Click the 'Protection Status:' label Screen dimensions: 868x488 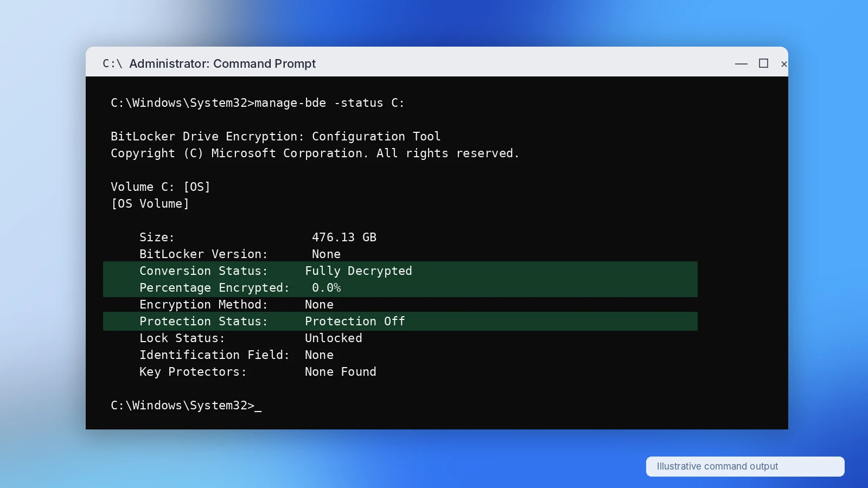click(203, 322)
